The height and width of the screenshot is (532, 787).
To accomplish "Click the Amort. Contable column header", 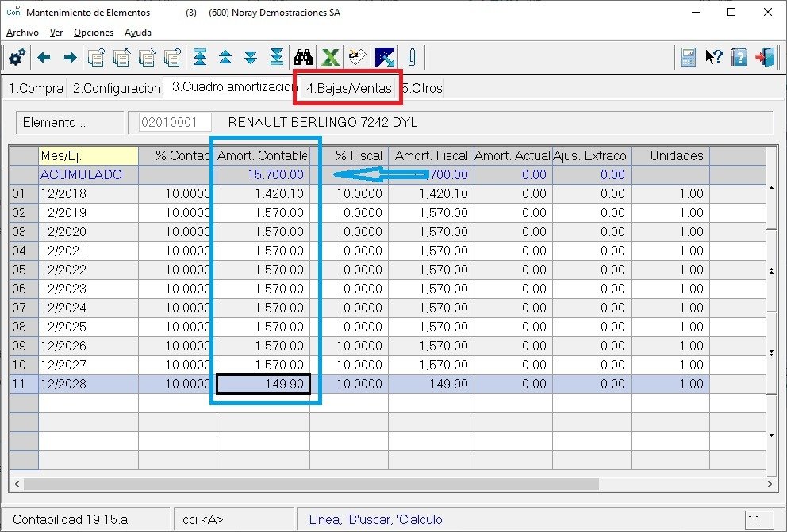I will click(x=263, y=156).
